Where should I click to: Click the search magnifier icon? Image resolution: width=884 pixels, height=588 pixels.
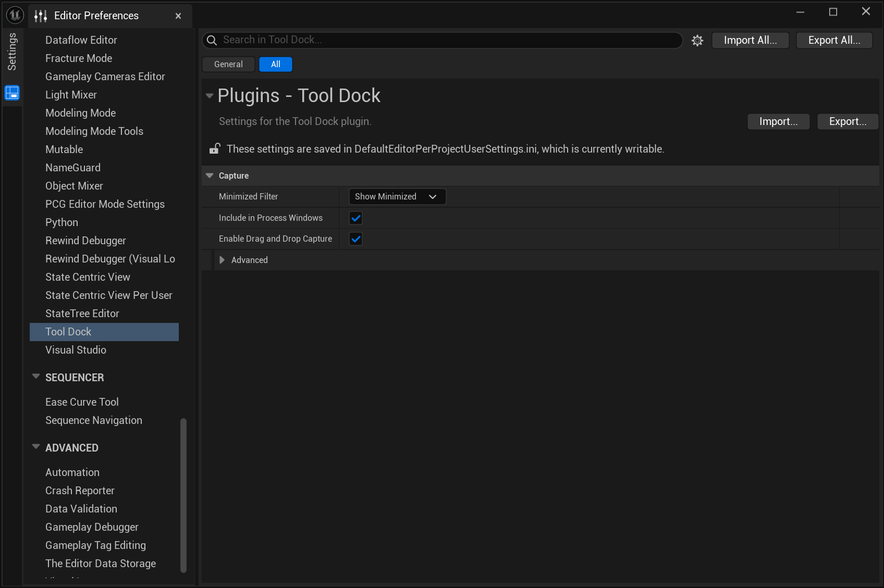click(x=212, y=40)
